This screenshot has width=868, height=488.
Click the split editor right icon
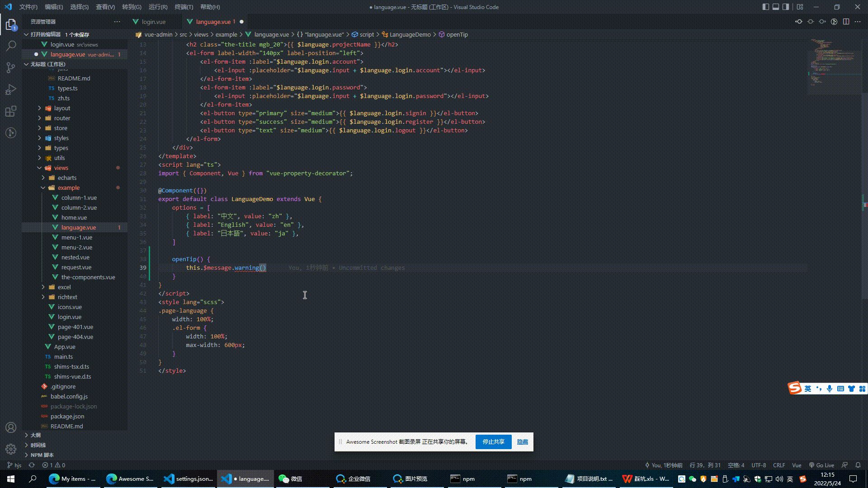[846, 22]
